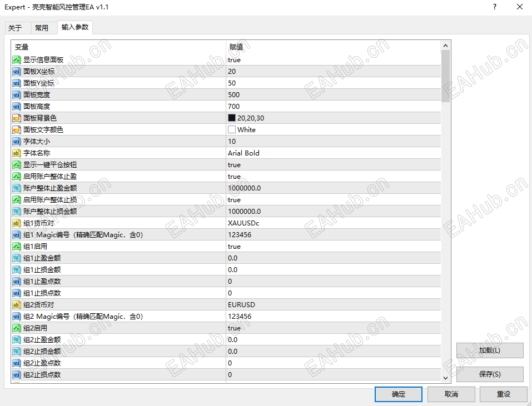532x406 pixels.
Task: Click the 123 icon beside 组1 Magic编号 row
Action: (x=16, y=234)
